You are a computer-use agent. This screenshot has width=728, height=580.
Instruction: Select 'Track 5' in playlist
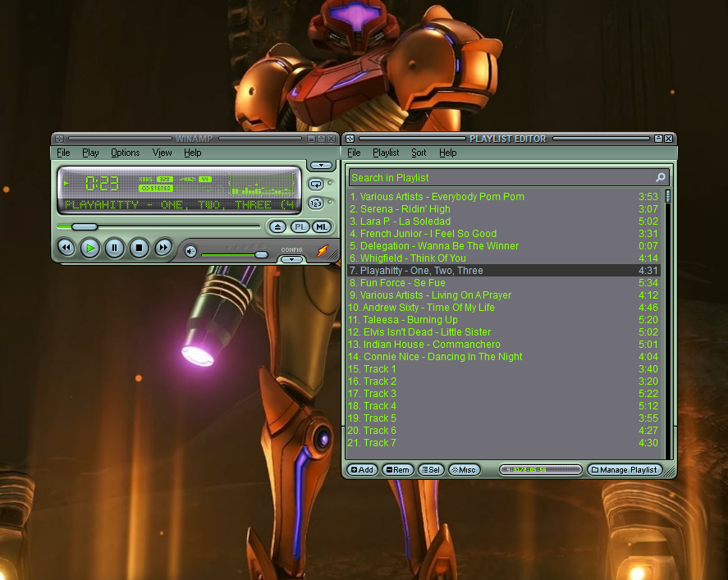pos(503,418)
